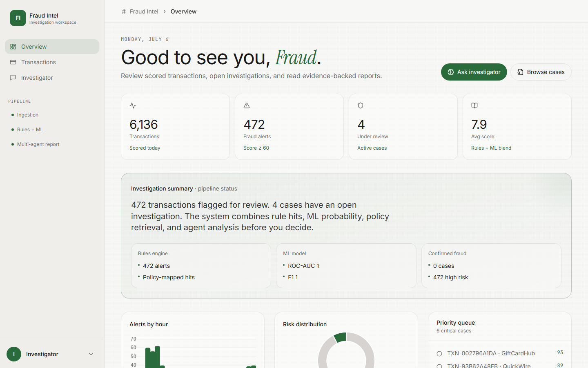The image size is (588, 368).
Task: Click the Ask investigator button
Action: pos(474,72)
